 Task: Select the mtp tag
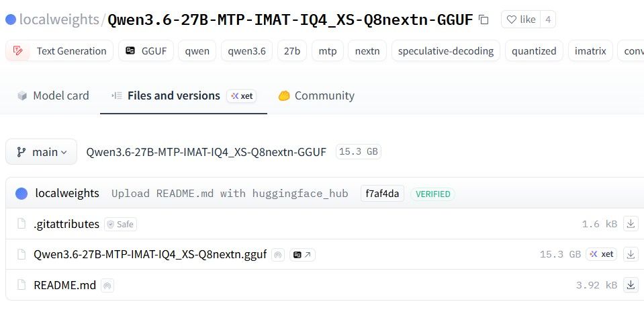(327, 51)
